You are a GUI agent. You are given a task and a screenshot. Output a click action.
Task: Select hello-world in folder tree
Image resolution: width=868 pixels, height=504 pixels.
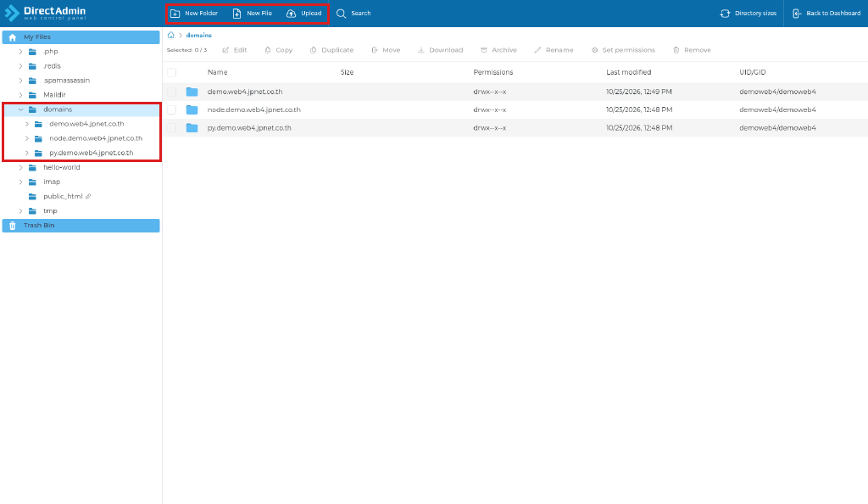click(61, 167)
